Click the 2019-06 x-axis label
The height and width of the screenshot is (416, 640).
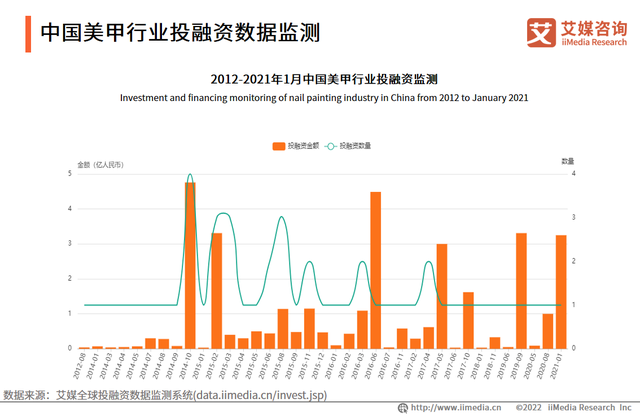tap(503, 366)
